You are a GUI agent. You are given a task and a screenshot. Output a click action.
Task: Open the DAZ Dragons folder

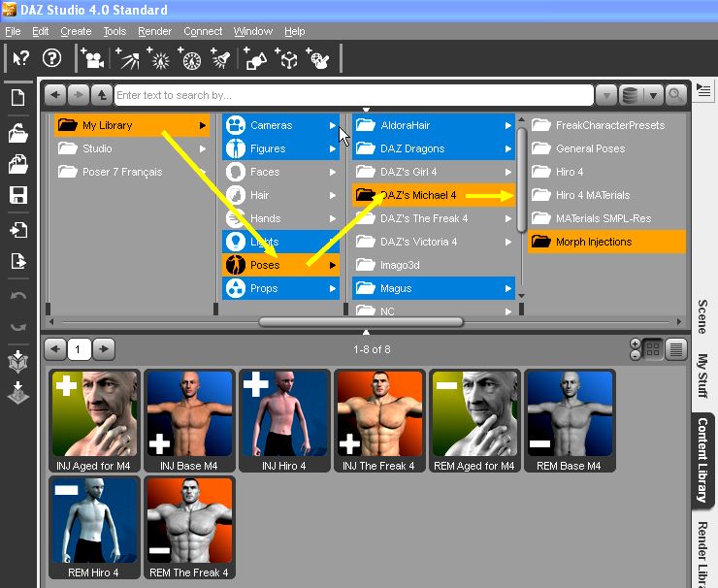click(x=434, y=148)
